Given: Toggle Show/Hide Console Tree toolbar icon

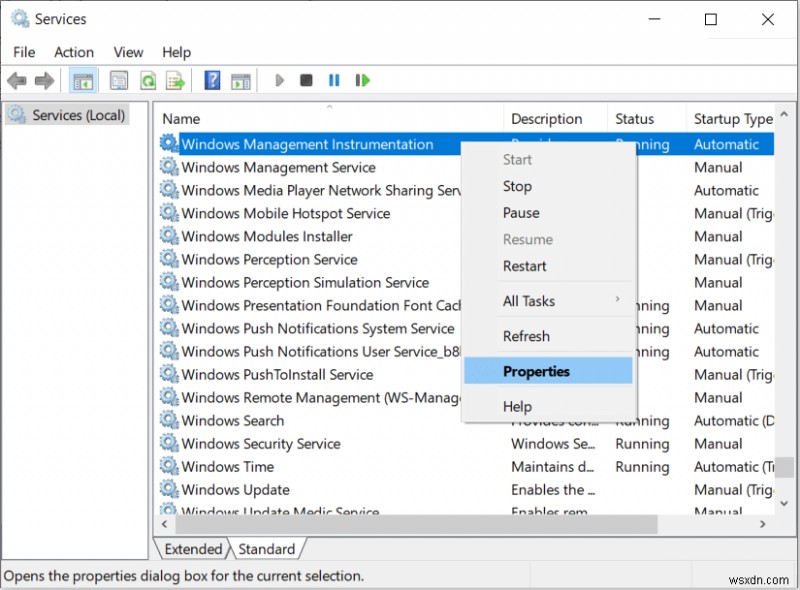Looking at the screenshot, I should pos(84,80).
